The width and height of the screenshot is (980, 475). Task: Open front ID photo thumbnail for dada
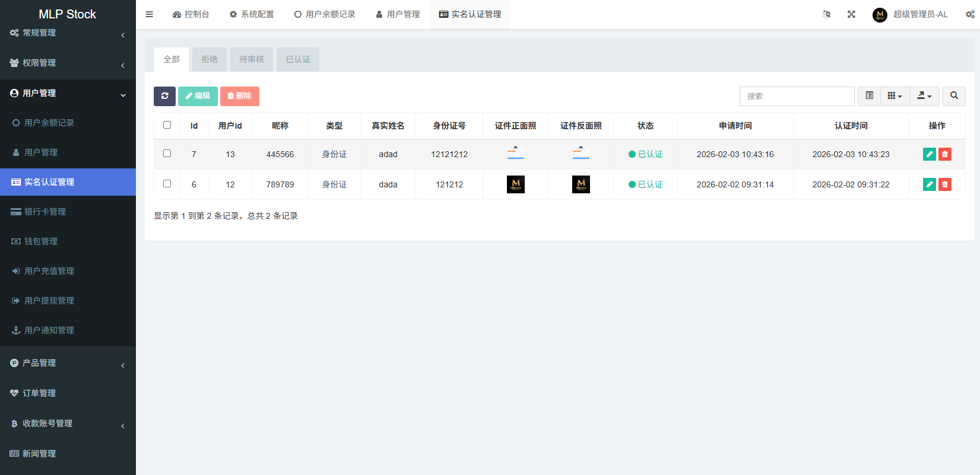pos(515,184)
